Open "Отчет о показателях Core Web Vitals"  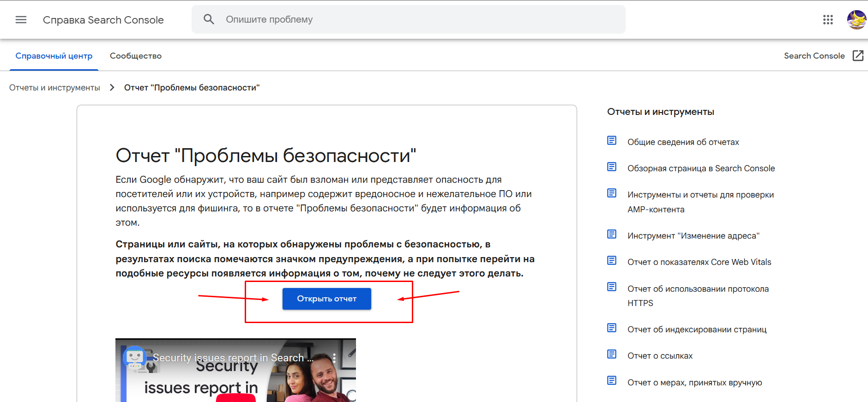click(699, 262)
